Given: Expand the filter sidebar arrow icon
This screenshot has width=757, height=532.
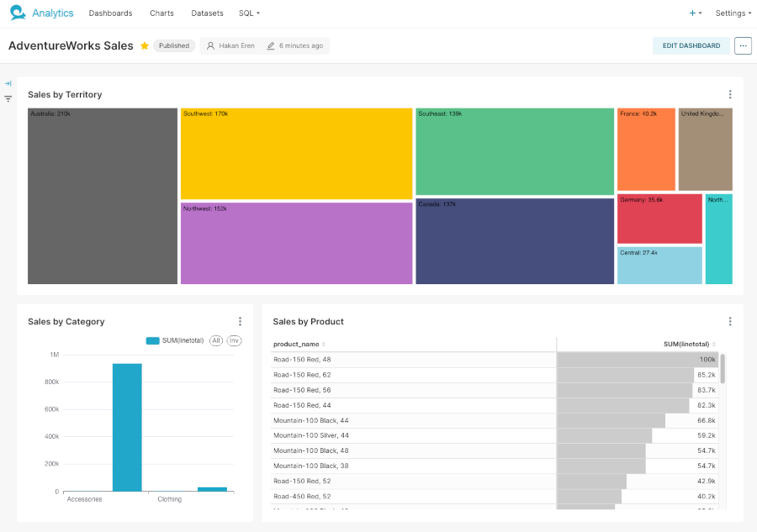Looking at the screenshot, I should click(8, 83).
